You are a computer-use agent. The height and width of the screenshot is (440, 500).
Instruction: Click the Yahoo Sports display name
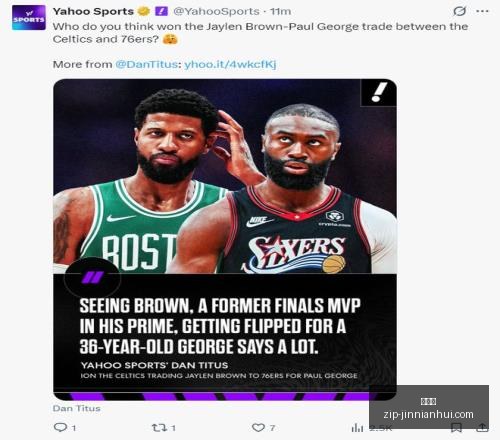(x=93, y=11)
